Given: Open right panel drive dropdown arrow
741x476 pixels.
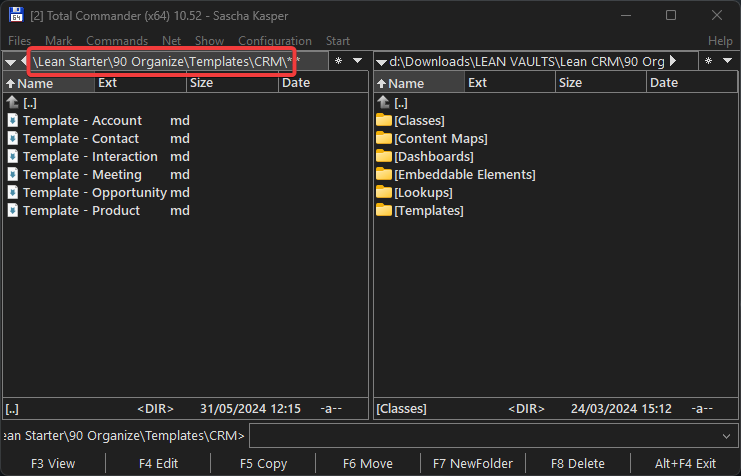Looking at the screenshot, I should [381, 62].
